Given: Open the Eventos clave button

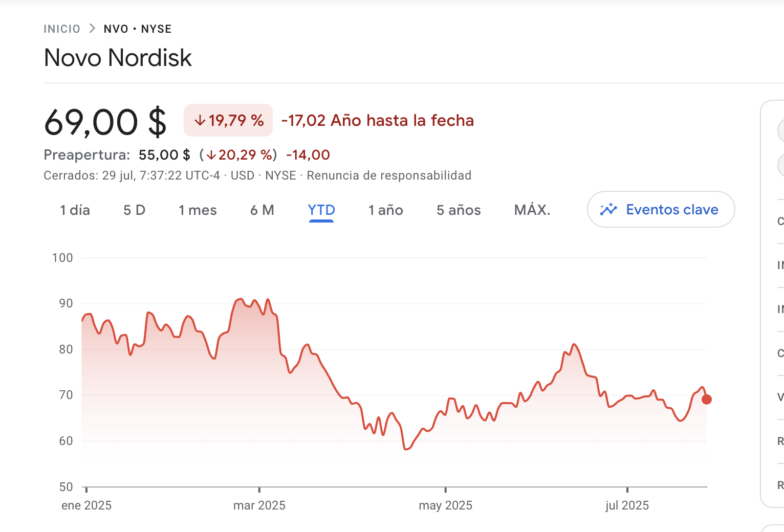Looking at the screenshot, I should (x=661, y=209).
